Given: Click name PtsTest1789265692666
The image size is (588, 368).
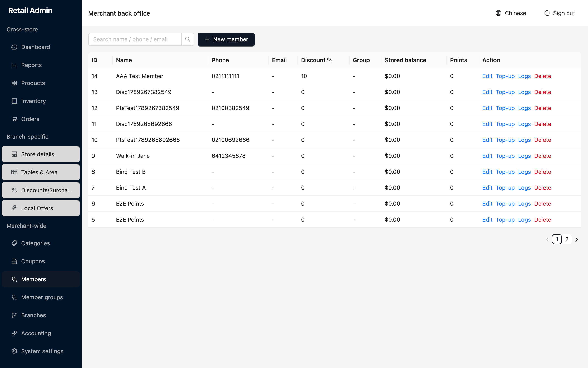Looking at the screenshot, I should 148,140.
